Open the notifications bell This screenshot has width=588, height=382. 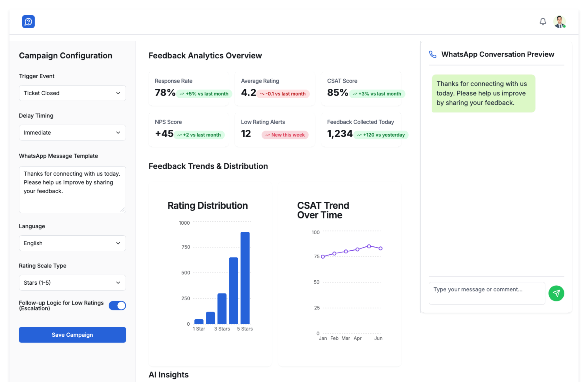click(543, 22)
